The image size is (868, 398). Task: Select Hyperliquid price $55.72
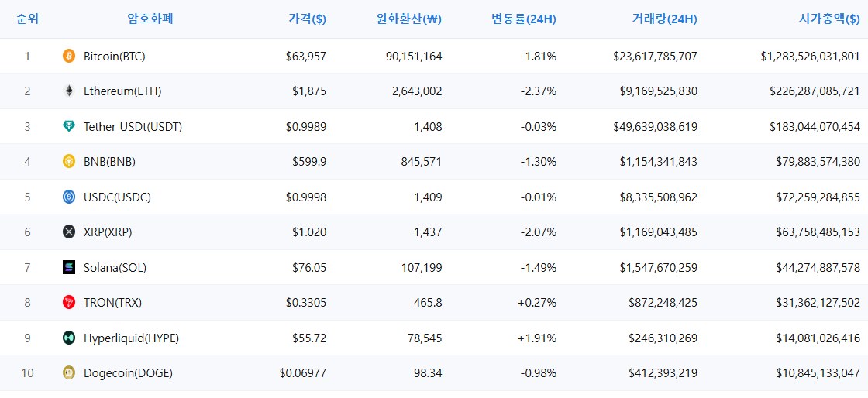309,338
